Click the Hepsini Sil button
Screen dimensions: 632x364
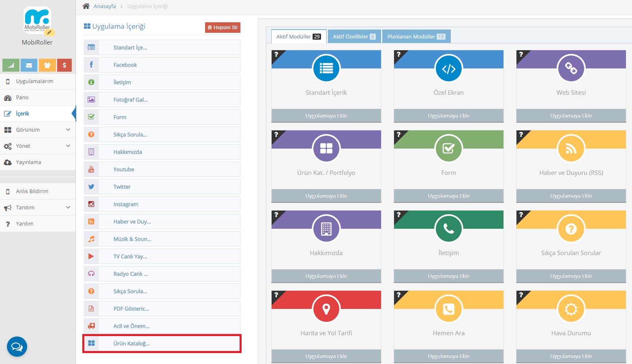(x=223, y=28)
